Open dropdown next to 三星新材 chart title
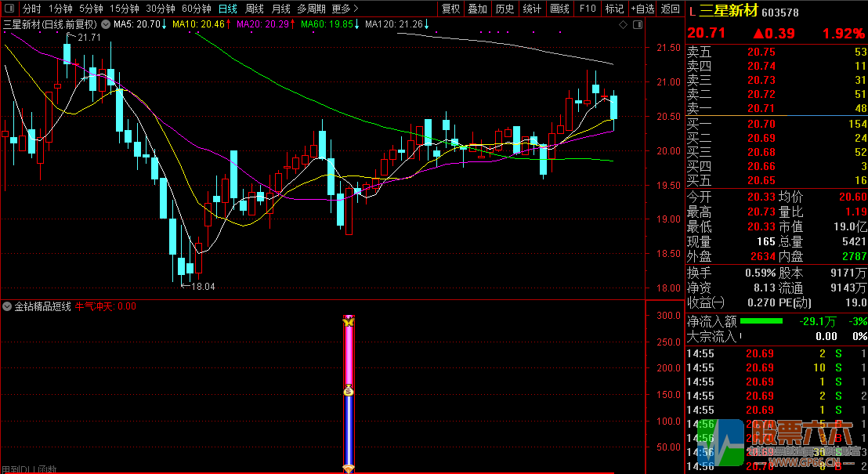Viewport: 868px width, 474px height. tap(105, 24)
